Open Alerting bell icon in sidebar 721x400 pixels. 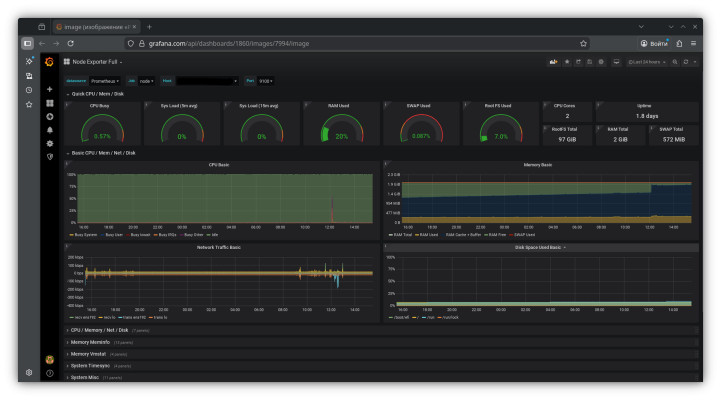click(x=49, y=129)
